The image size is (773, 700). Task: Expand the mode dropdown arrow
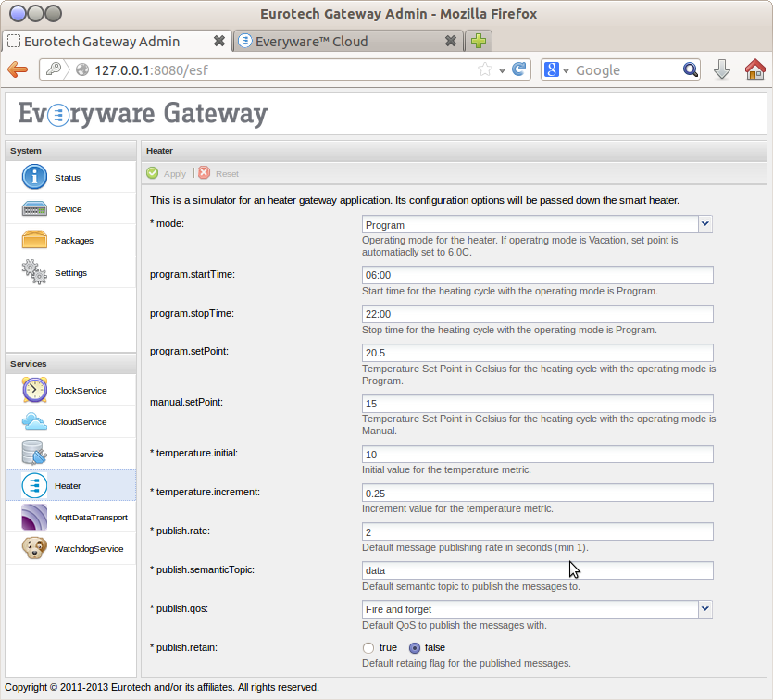point(705,224)
